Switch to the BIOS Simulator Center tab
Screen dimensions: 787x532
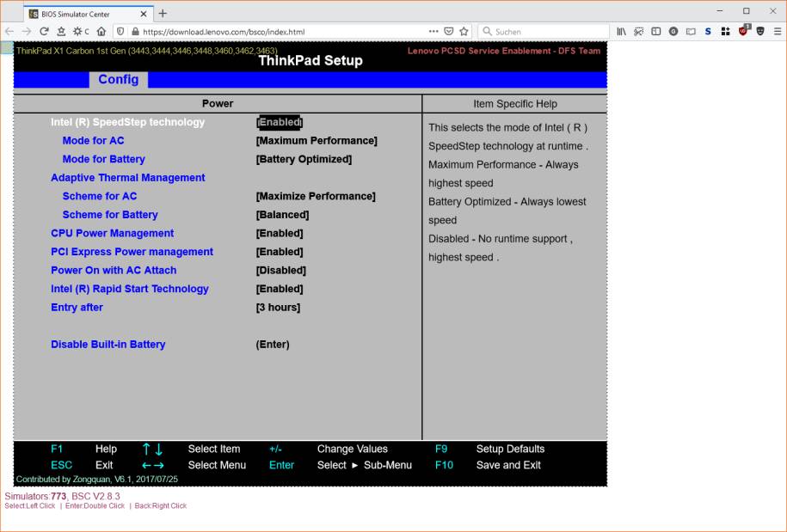(x=76, y=13)
